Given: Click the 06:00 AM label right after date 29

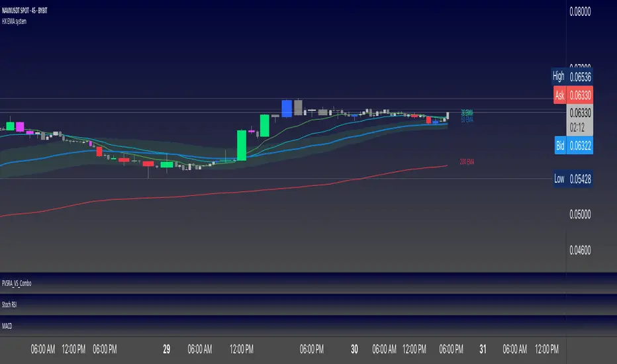Looking at the screenshot, I should [x=199, y=349].
